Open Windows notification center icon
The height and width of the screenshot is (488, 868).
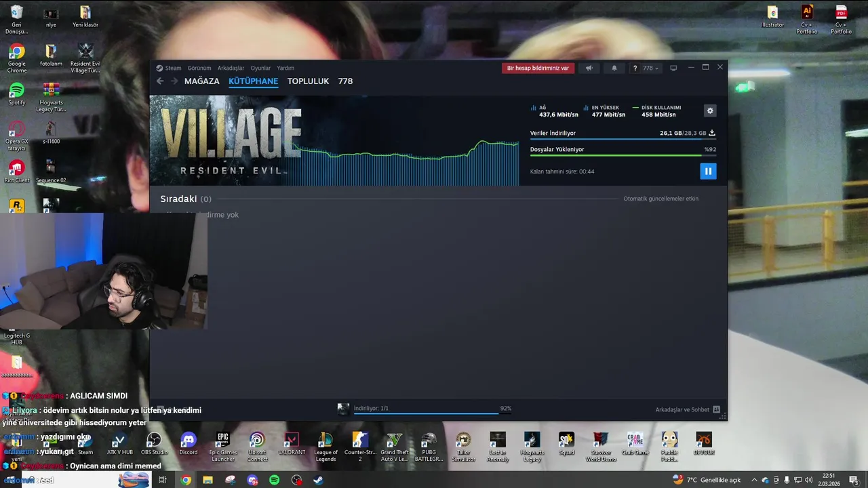click(x=854, y=480)
